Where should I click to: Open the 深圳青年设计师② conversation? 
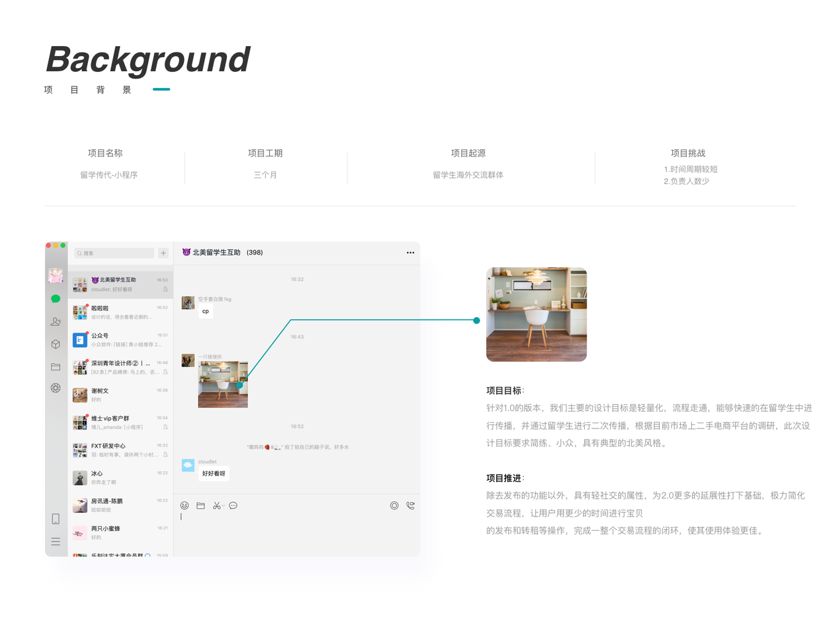121,368
